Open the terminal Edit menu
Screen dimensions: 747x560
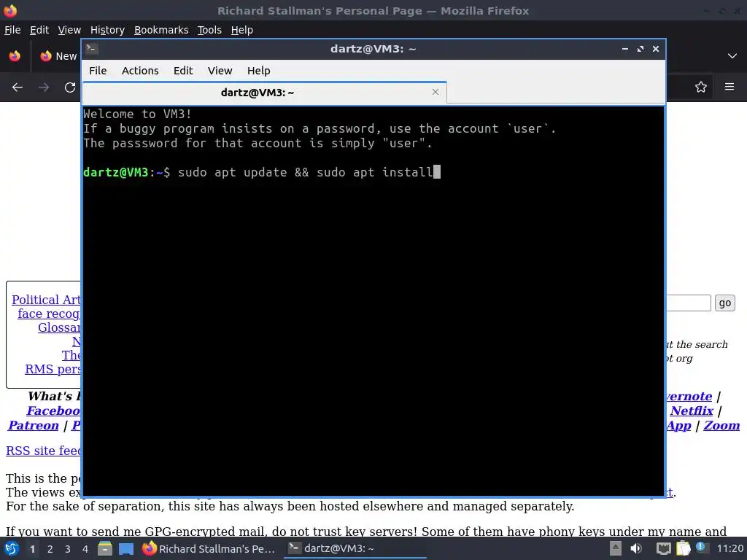click(x=183, y=71)
